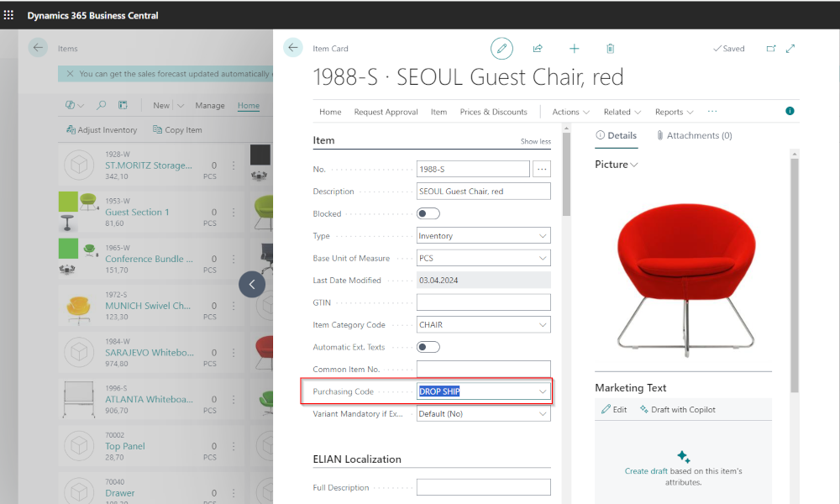Viewport: 840px width, 504px height.
Task: Click the Item Card vertical scrollbar
Action: click(x=566, y=174)
